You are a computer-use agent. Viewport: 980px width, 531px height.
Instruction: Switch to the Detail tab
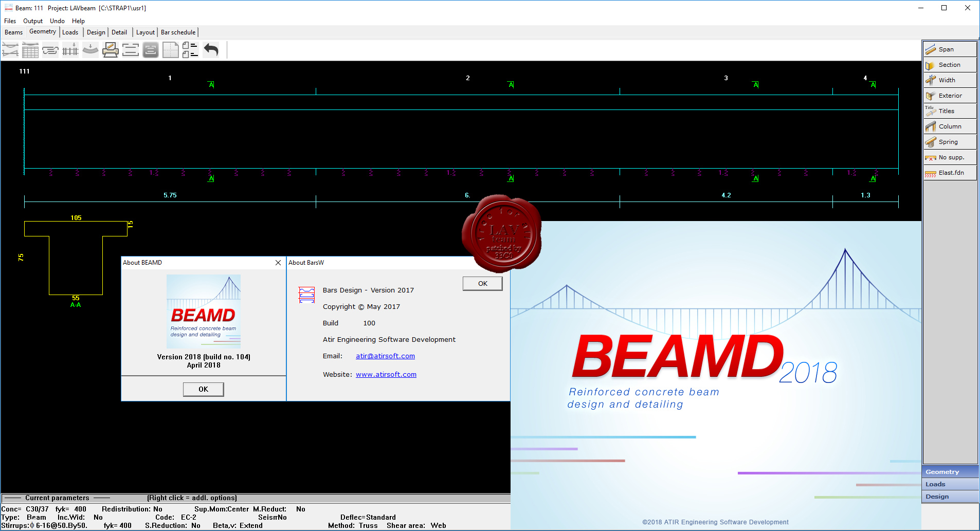click(x=119, y=32)
